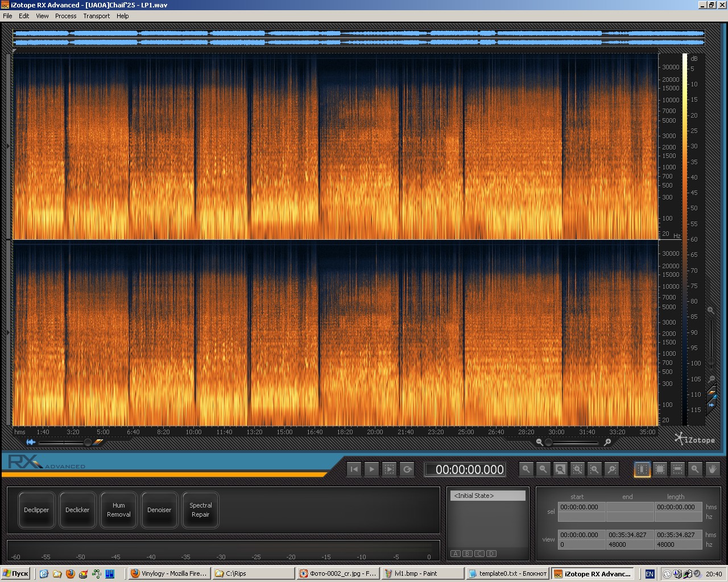Switch to lvl1.bmp - Paint in taskbar

coord(422,573)
